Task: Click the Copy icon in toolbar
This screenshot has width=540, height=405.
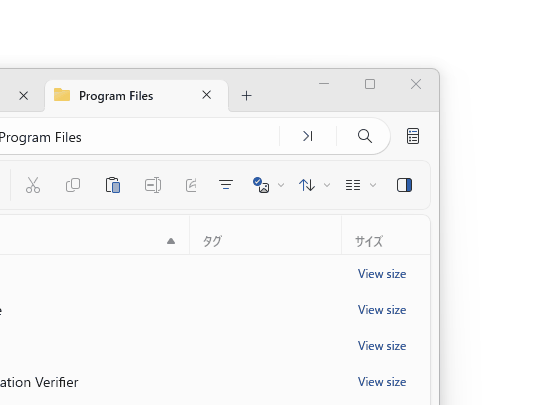Action: 73,185
